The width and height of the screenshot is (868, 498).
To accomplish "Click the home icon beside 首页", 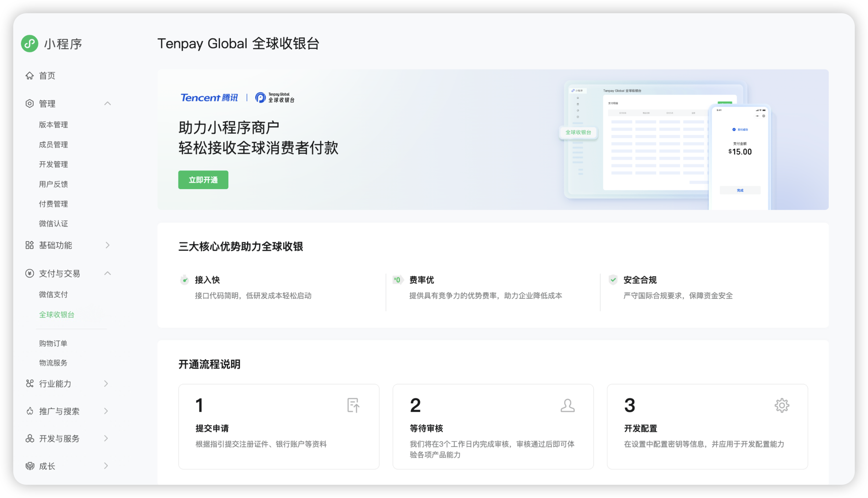I will 29,76.
